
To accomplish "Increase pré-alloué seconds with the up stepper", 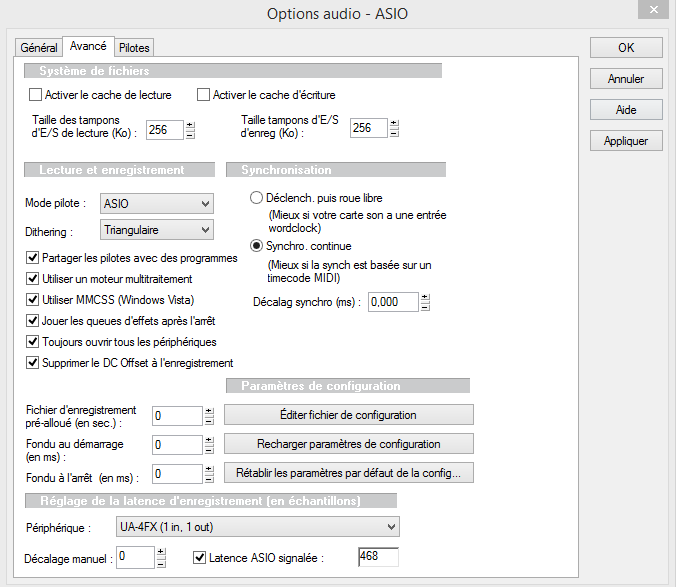I will [209, 412].
